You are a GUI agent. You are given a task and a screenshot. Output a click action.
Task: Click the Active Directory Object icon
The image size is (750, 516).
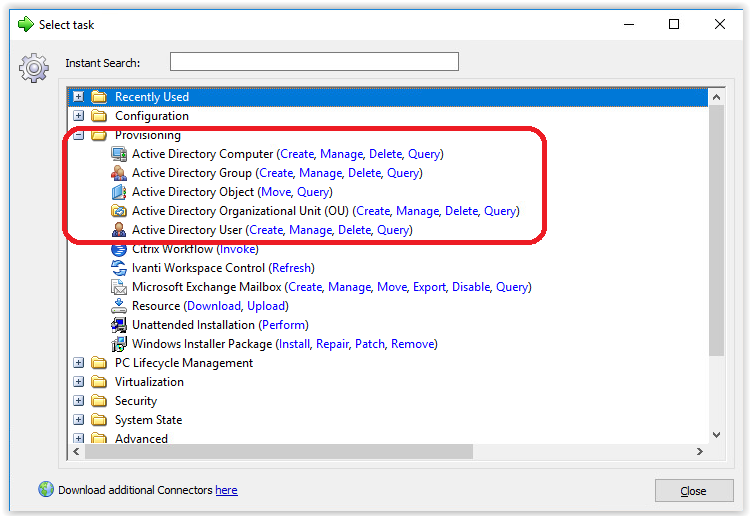119,192
